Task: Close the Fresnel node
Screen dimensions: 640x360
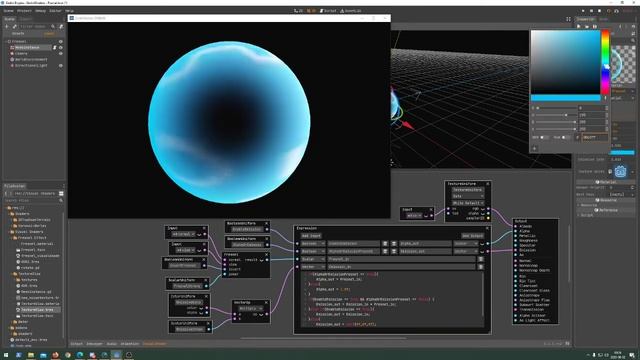Action: tap(267, 254)
